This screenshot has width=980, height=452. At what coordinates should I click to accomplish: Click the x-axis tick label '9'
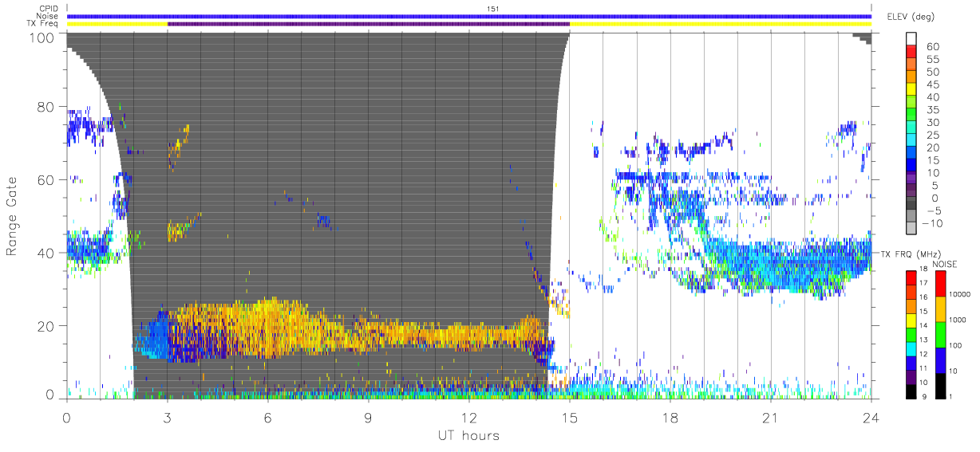tap(369, 417)
